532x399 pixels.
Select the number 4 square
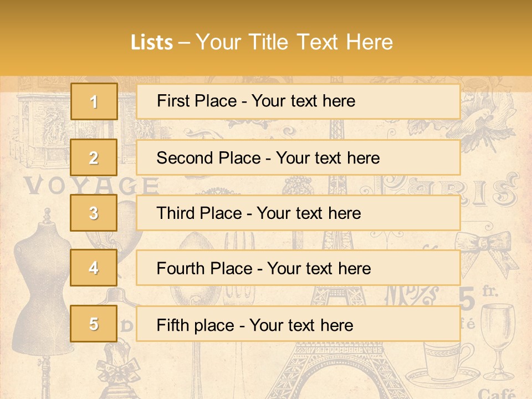[94, 268]
